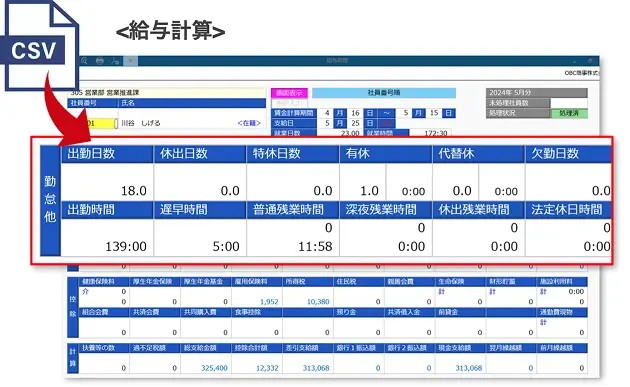Open the tool settings icon beside printer
The image size is (630, 387).
point(115,61)
